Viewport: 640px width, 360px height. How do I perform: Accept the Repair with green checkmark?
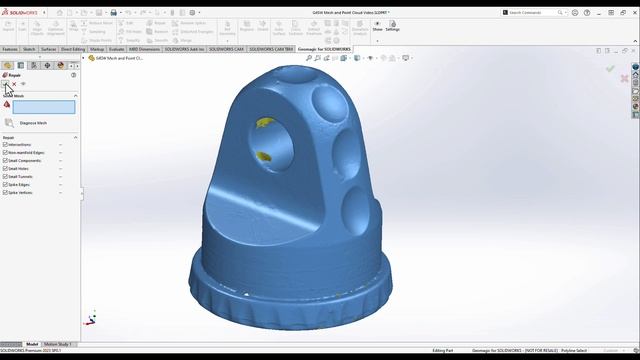(5, 84)
